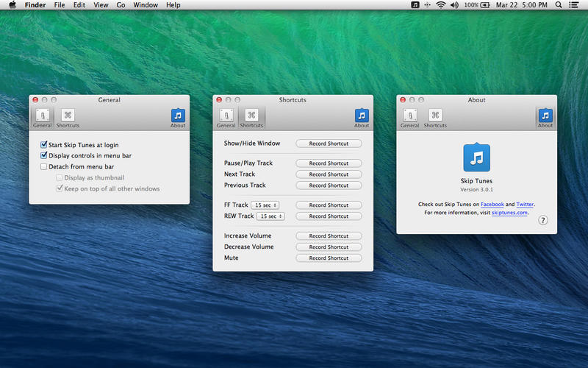Close the Shortcuts window

pos(219,100)
